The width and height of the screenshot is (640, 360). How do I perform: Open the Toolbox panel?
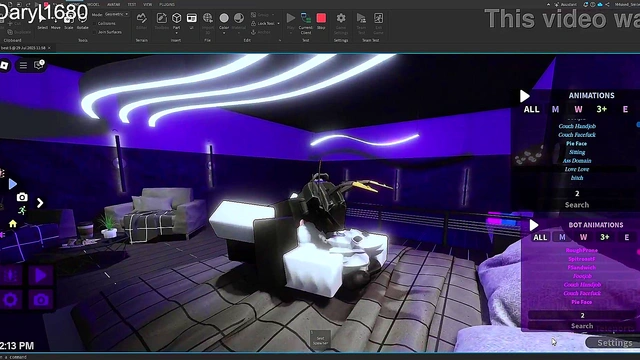point(162,18)
